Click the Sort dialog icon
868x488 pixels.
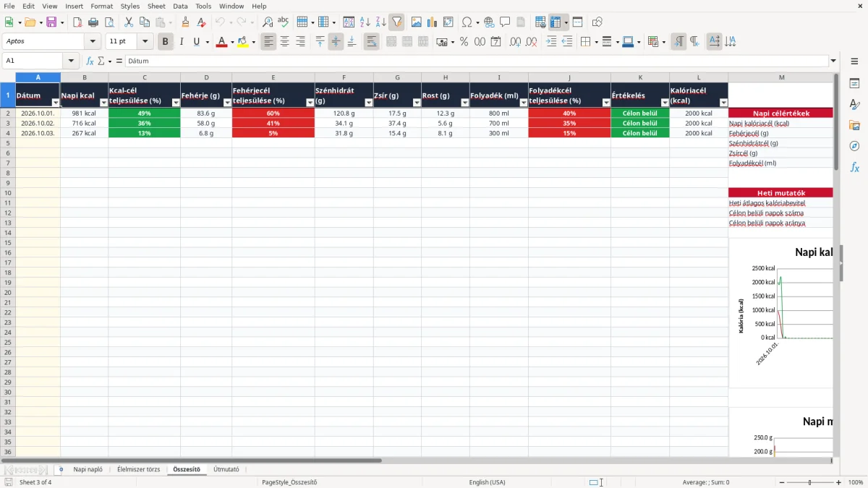(x=349, y=22)
